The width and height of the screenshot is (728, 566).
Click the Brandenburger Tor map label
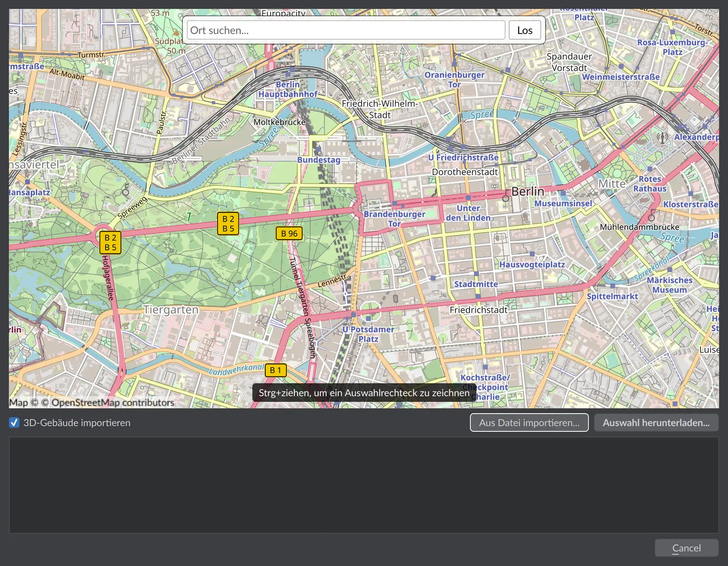click(394, 219)
